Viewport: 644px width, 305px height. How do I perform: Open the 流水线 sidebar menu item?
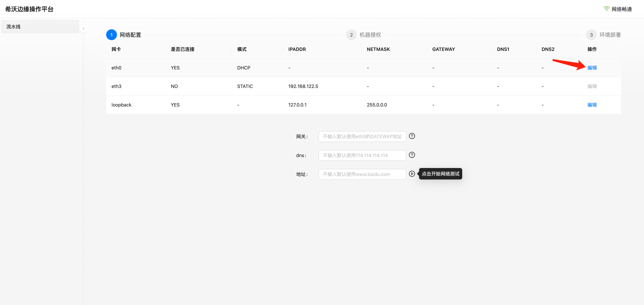(x=40, y=26)
